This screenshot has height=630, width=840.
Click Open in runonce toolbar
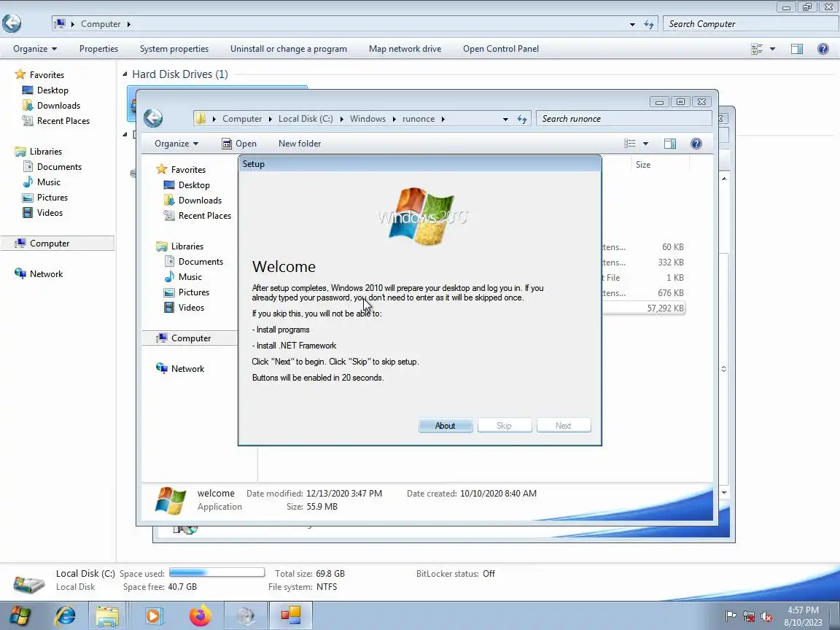(239, 144)
